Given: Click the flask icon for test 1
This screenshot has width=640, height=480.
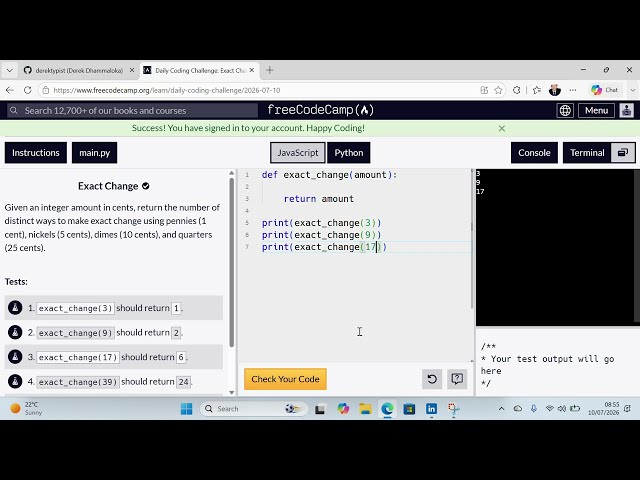Looking at the screenshot, I should point(15,308).
